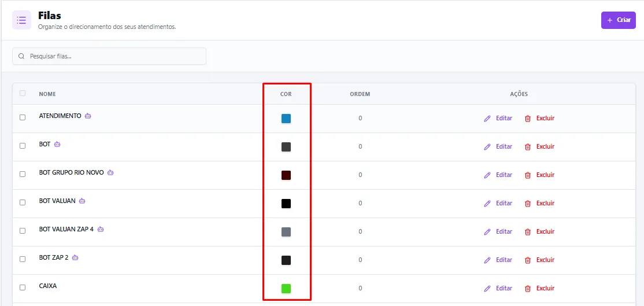Click pencil icon in CAIXA row
The height and width of the screenshot is (306, 644).
pos(487,288)
